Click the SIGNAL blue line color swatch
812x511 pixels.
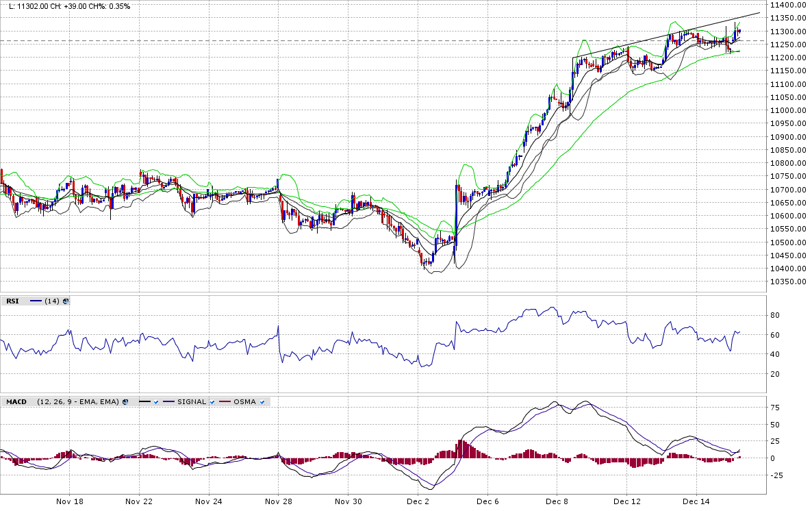pos(168,402)
